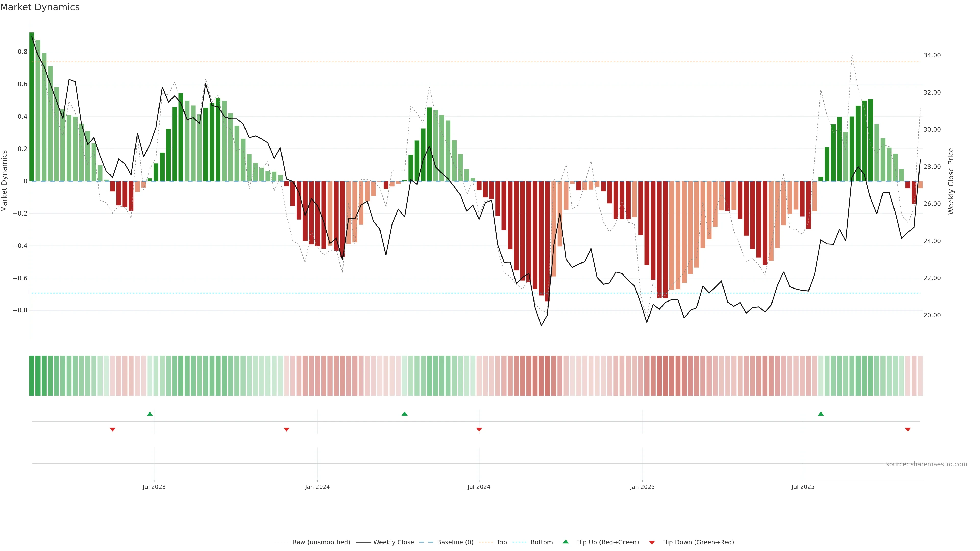Click the Market Dynamics chart title
The width and height of the screenshot is (980, 551).
tap(40, 7)
